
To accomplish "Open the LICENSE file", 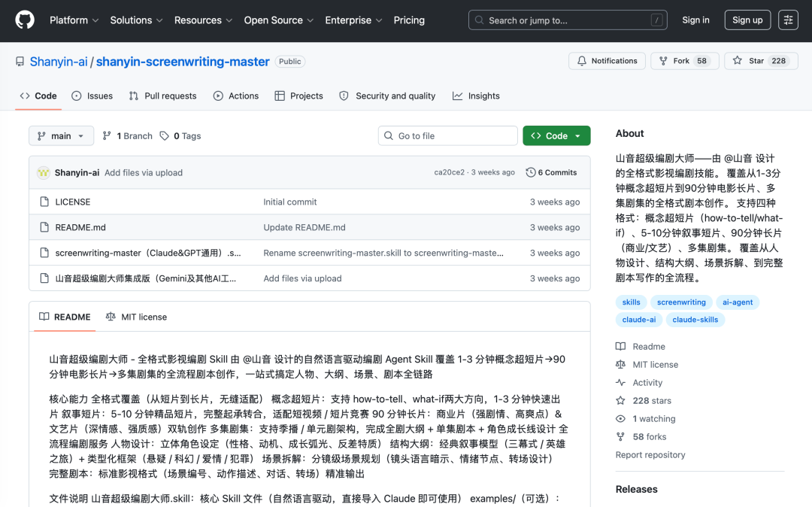I will pyautogui.click(x=73, y=202).
